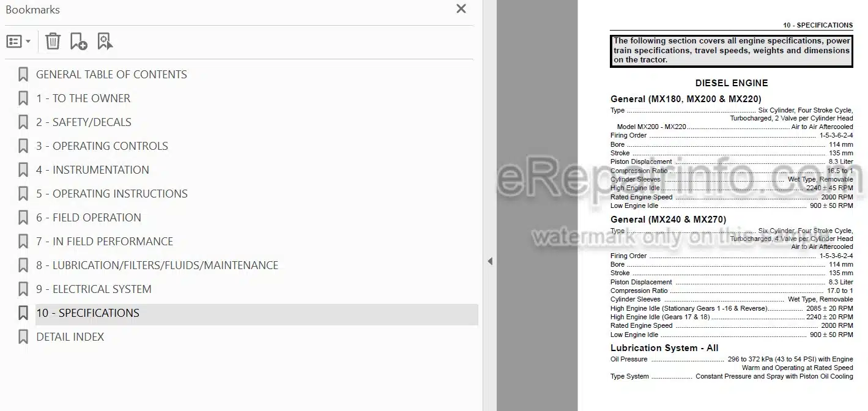
Task: Click the 16.5 to 1 compression ratio value
Action: pyautogui.click(x=840, y=171)
